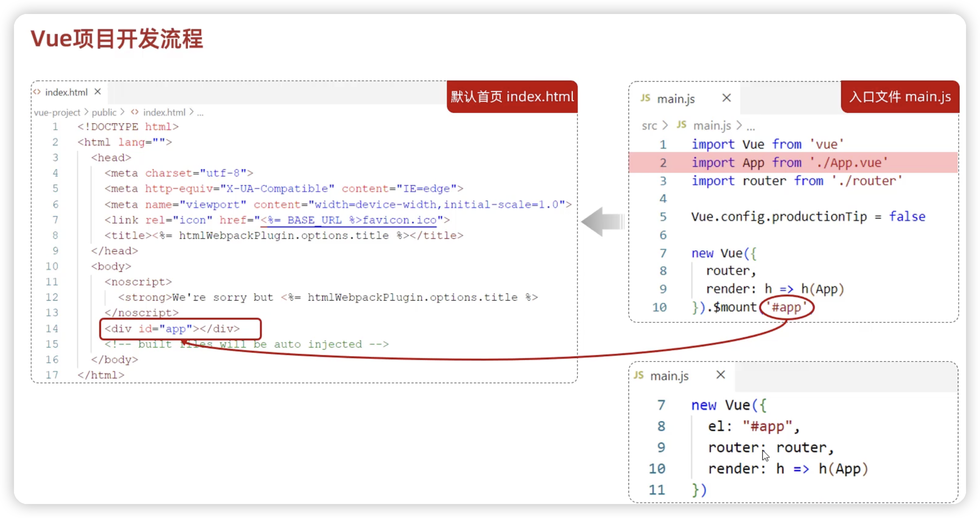The width and height of the screenshot is (980, 518).
Task: Expand ellipsis after index.html breadcrumb
Action: click(200, 113)
